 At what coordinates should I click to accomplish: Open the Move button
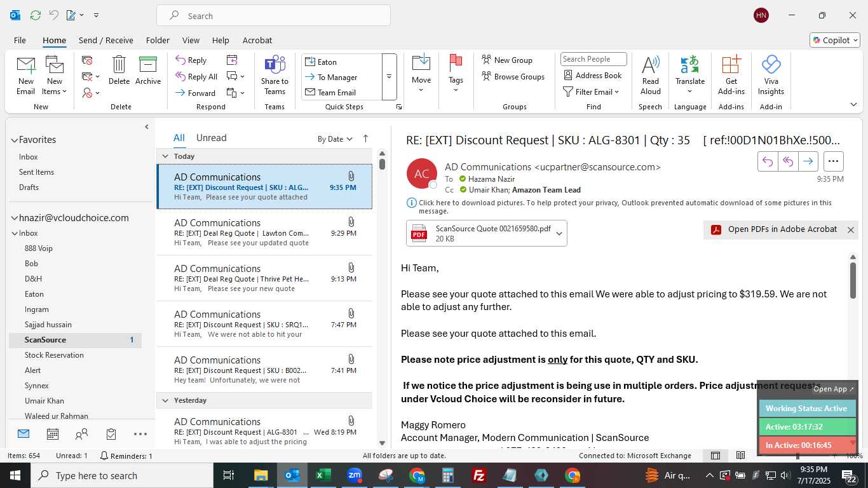pos(421,74)
